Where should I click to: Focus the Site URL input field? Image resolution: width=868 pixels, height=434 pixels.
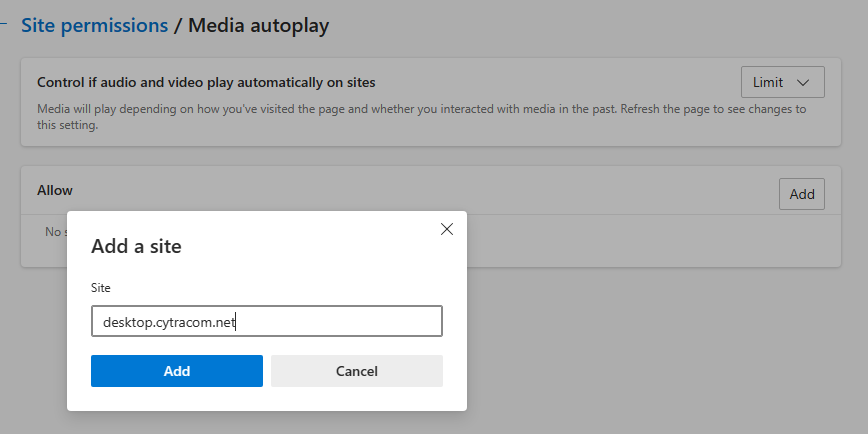pyautogui.click(x=266, y=322)
